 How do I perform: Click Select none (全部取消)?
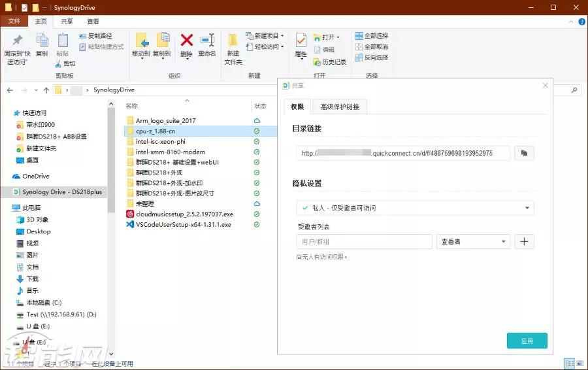point(372,46)
